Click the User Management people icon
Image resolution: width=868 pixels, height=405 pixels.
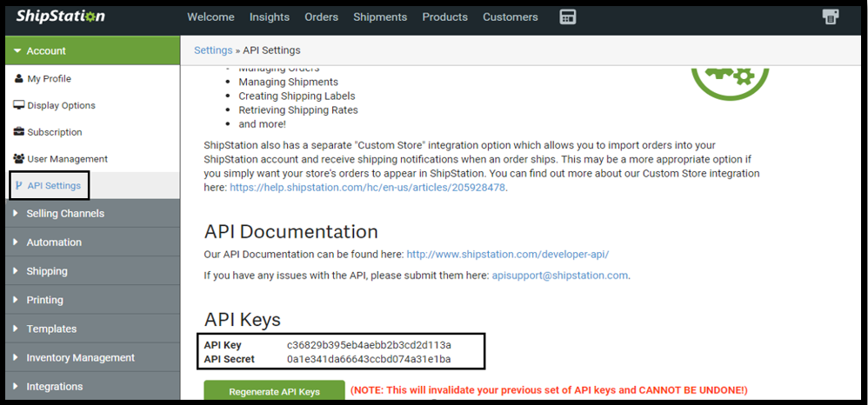click(19, 160)
